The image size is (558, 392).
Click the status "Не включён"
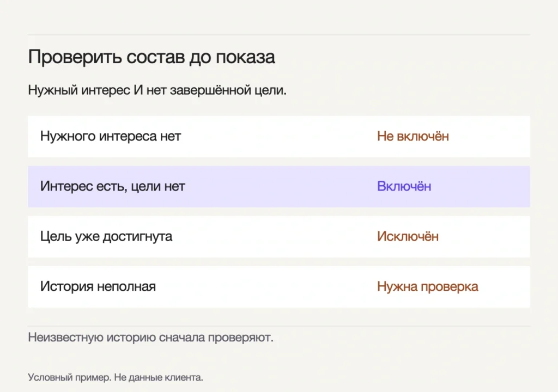[x=413, y=136]
